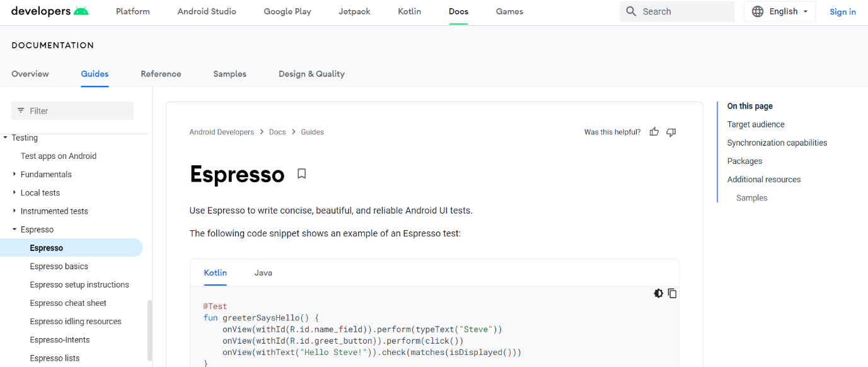
Task: Bookmark the Espresso page
Action: 301,173
